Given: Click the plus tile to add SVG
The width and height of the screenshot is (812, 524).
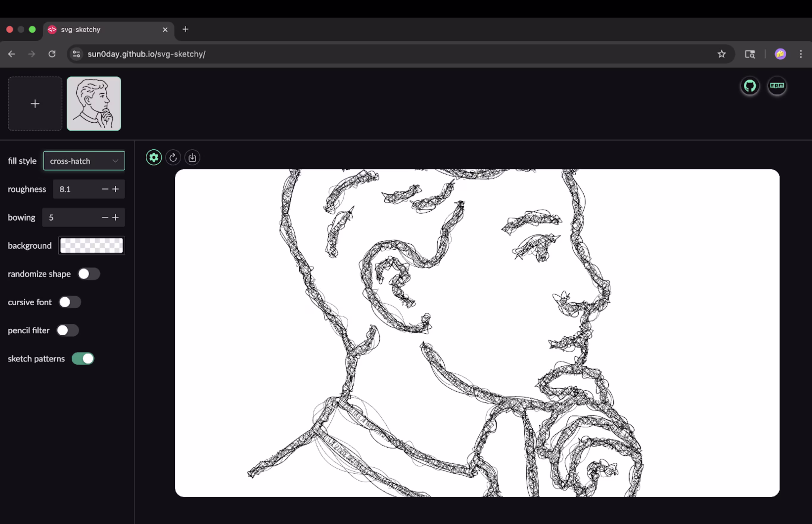Looking at the screenshot, I should [35, 103].
